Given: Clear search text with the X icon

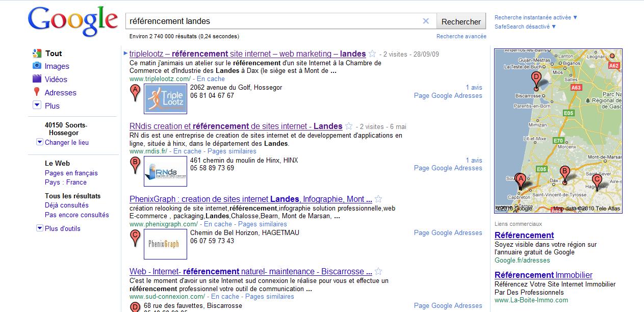Looking at the screenshot, I should tap(426, 21).
